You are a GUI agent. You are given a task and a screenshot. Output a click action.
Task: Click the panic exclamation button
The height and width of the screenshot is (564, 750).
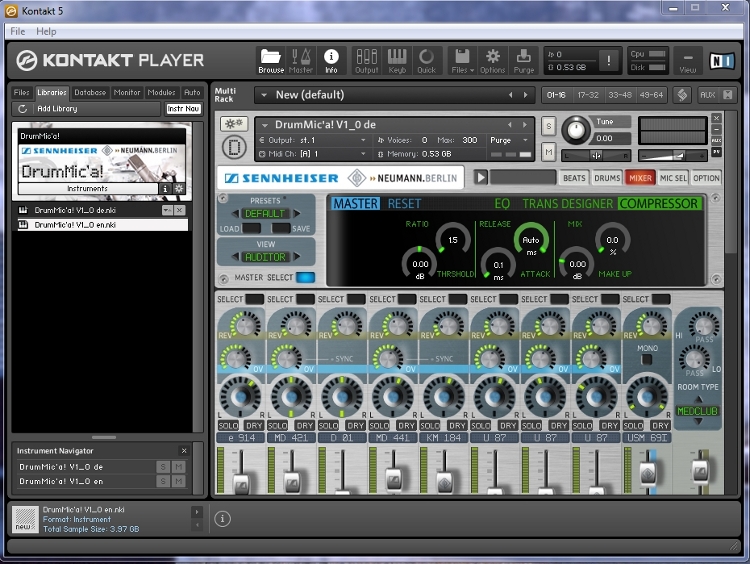[x=608, y=60]
